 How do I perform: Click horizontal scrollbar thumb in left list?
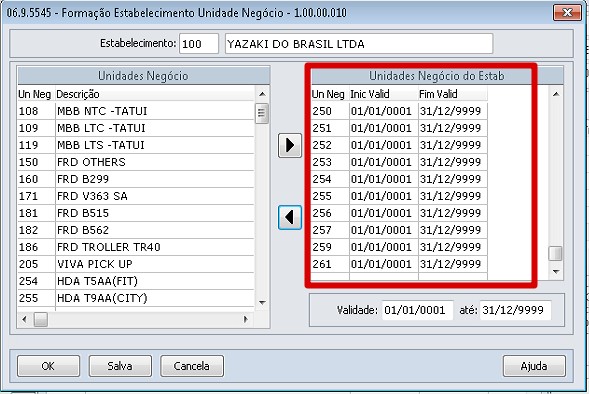[41, 320]
